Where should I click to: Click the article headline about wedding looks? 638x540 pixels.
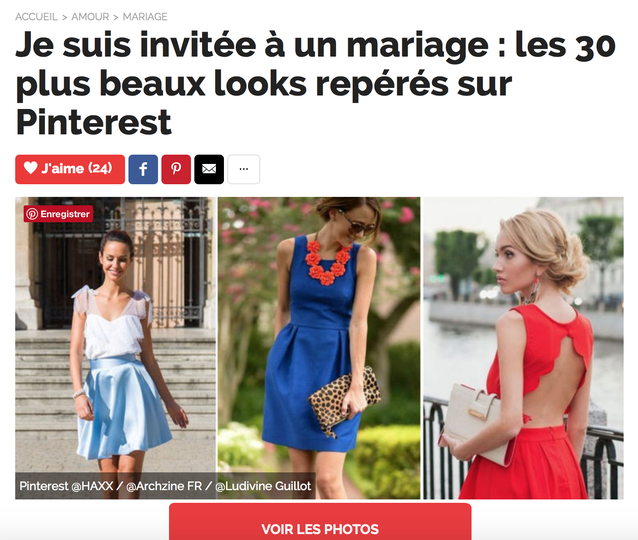click(316, 83)
